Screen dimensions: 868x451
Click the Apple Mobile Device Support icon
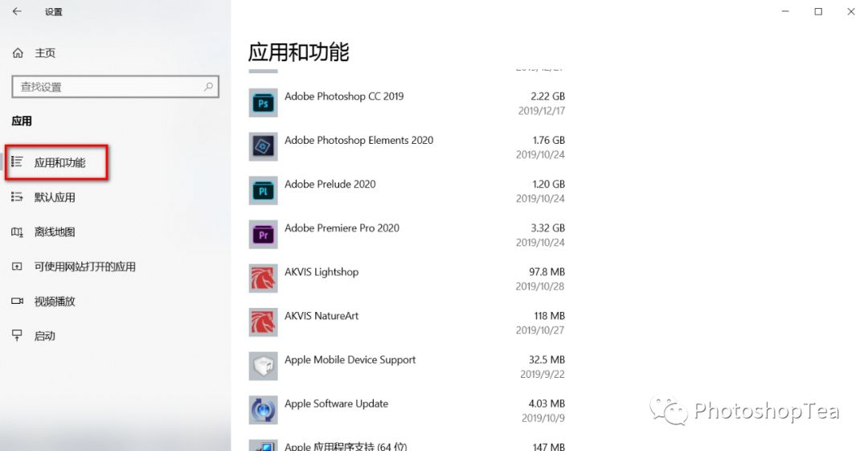click(263, 367)
